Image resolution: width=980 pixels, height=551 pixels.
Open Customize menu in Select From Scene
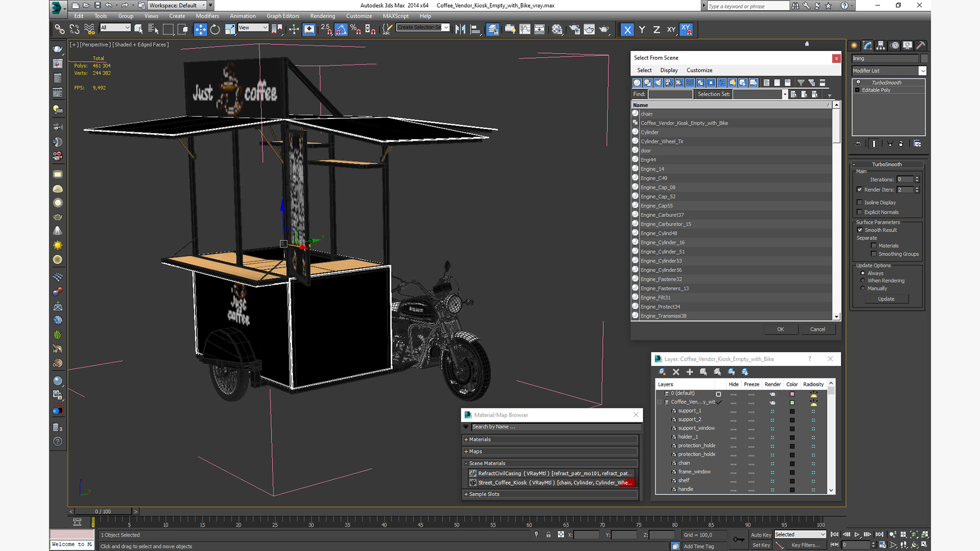click(699, 70)
